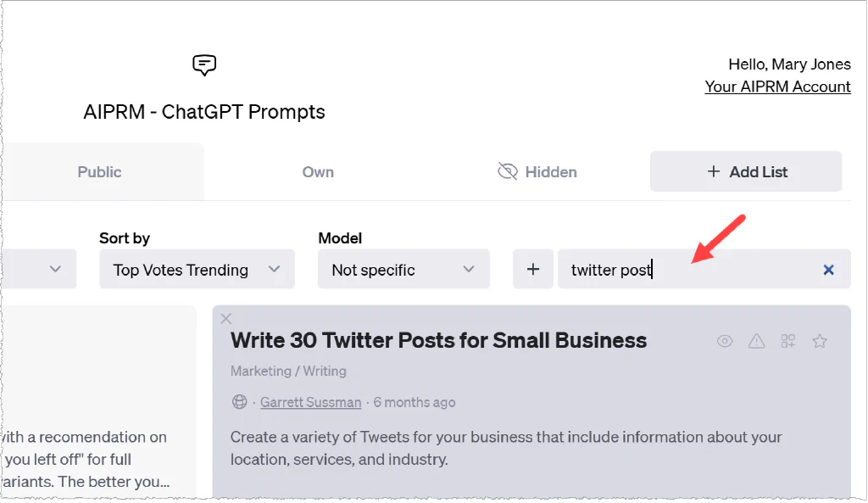868x503 pixels.
Task: Click the globe icon next to author
Action: pos(239,402)
